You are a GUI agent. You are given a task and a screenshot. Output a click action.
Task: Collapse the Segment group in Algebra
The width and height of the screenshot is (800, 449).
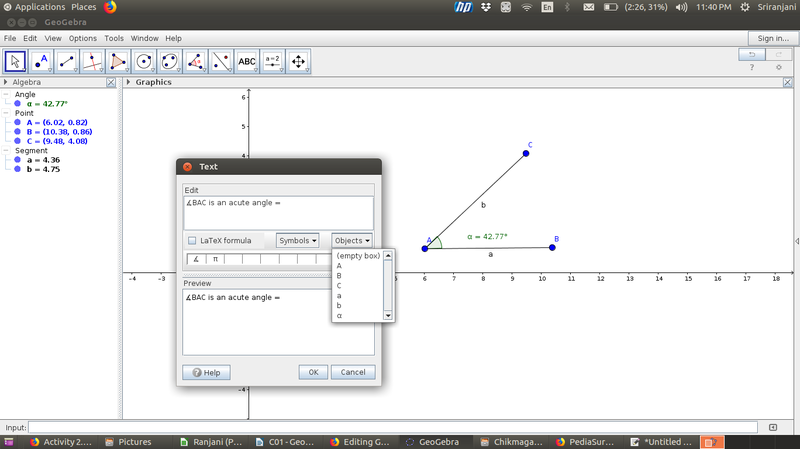pos(6,151)
